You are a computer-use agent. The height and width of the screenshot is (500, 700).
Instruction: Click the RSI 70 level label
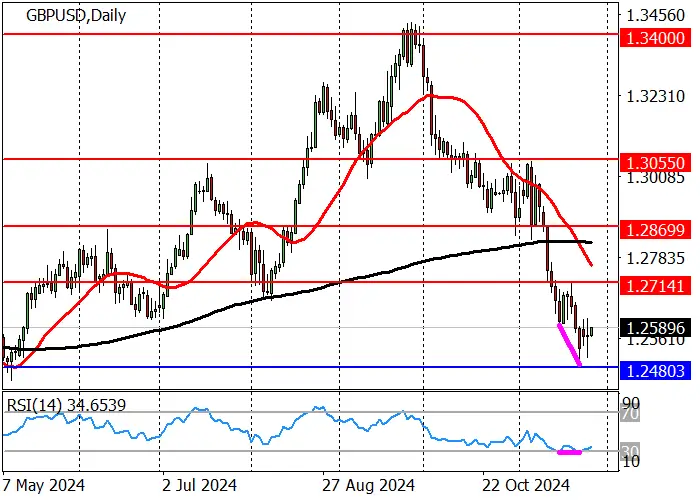click(631, 414)
